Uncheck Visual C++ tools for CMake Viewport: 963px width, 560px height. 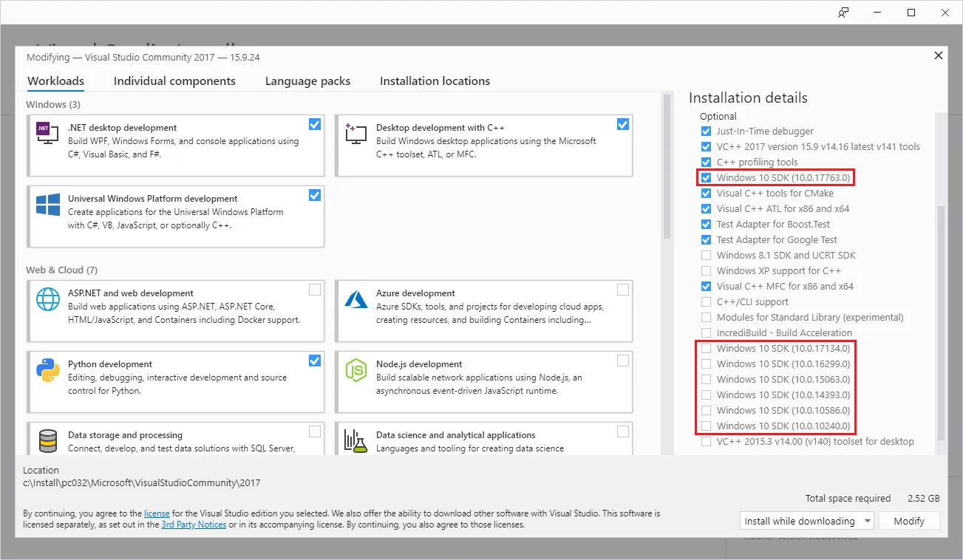pyautogui.click(x=706, y=194)
